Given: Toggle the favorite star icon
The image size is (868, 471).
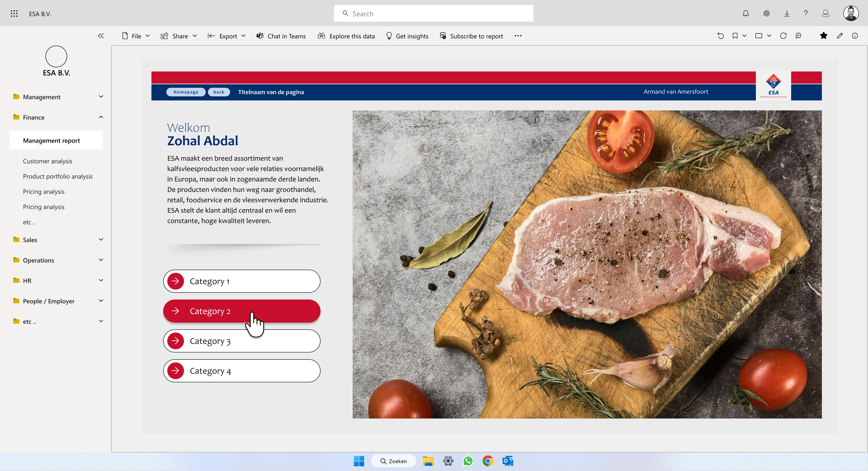Looking at the screenshot, I should [823, 36].
